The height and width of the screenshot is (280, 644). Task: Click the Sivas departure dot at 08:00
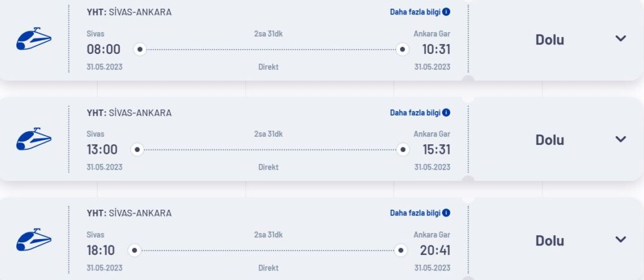[140, 49]
